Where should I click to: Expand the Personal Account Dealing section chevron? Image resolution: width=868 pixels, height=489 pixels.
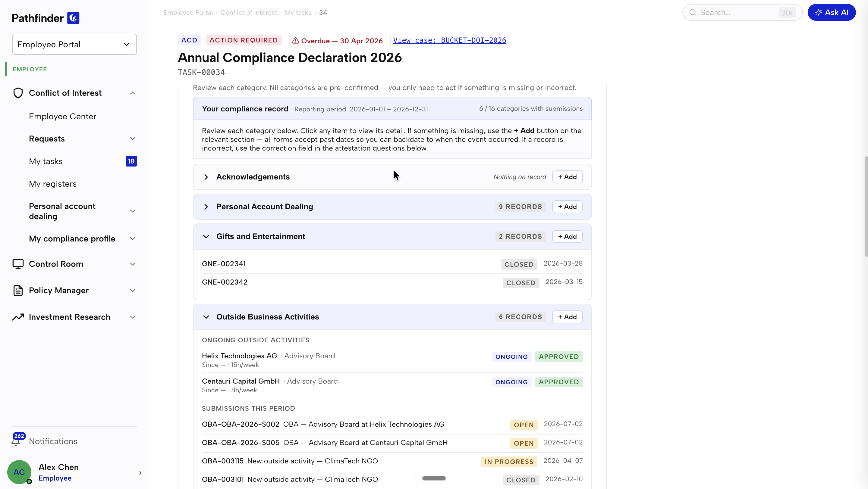tap(206, 207)
